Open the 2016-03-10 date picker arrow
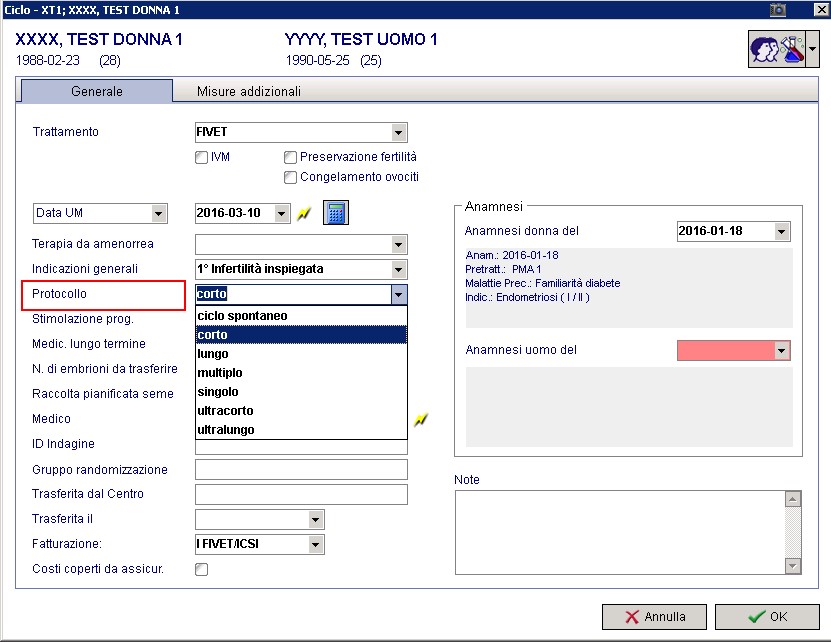Viewport: 831px width, 642px height. coord(281,214)
